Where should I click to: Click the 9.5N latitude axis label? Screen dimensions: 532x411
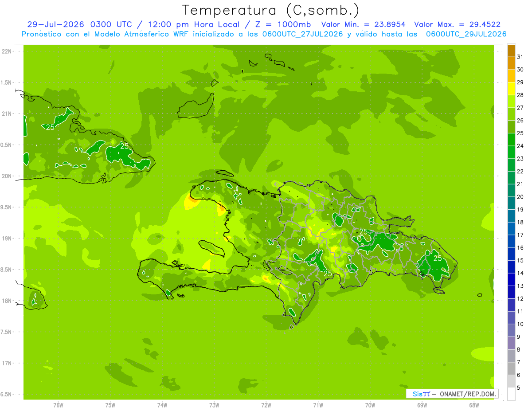coord(7,207)
